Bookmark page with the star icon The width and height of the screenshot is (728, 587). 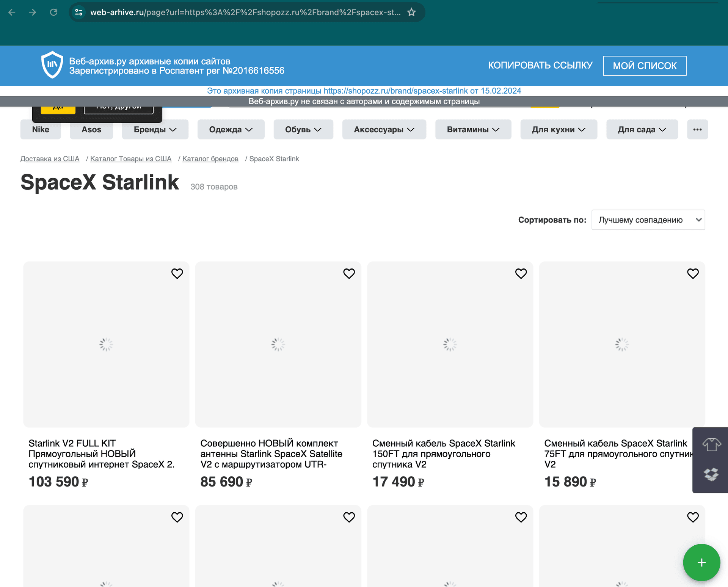pos(411,12)
